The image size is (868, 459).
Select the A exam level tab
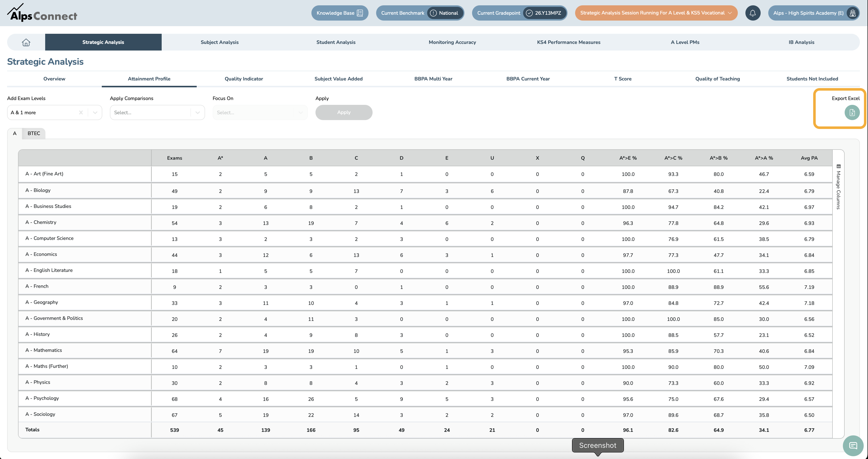point(14,134)
